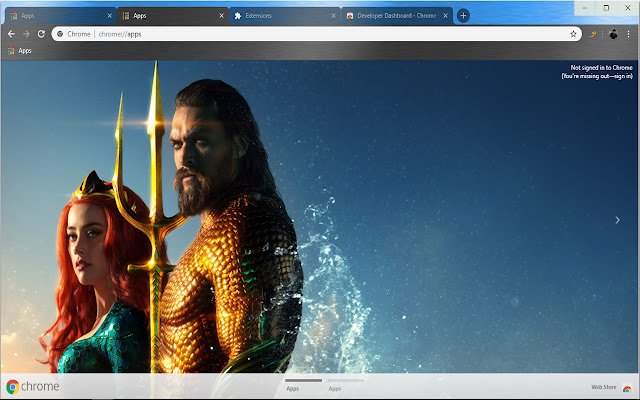Click the address bar showing chrome://apps
Screen dimensions: 640x400
tap(316, 34)
